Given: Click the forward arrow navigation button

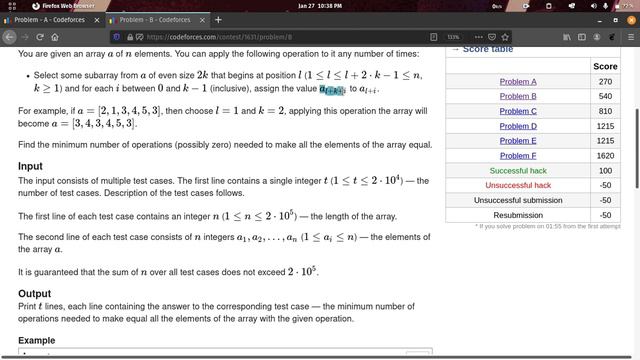Looking at the screenshot, I should pyautogui.click(x=25, y=37).
